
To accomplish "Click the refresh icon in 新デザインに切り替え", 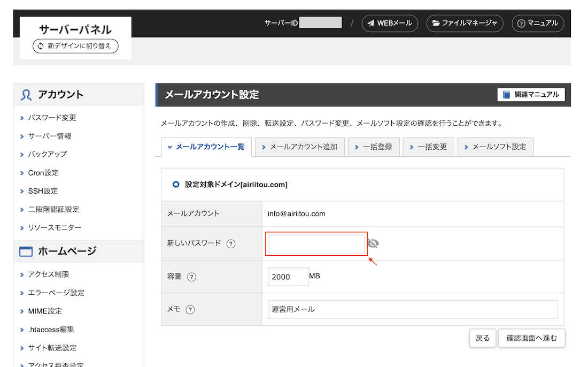I will click(x=41, y=46).
